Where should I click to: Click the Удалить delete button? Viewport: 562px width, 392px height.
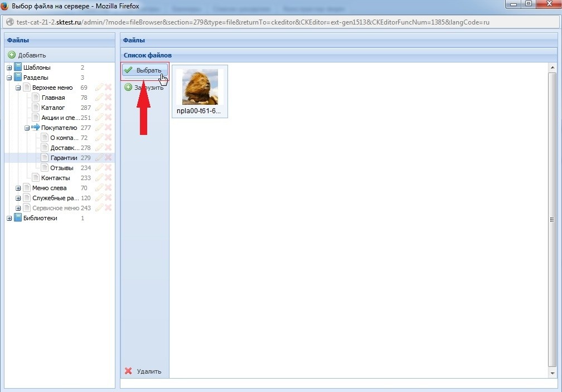click(143, 371)
